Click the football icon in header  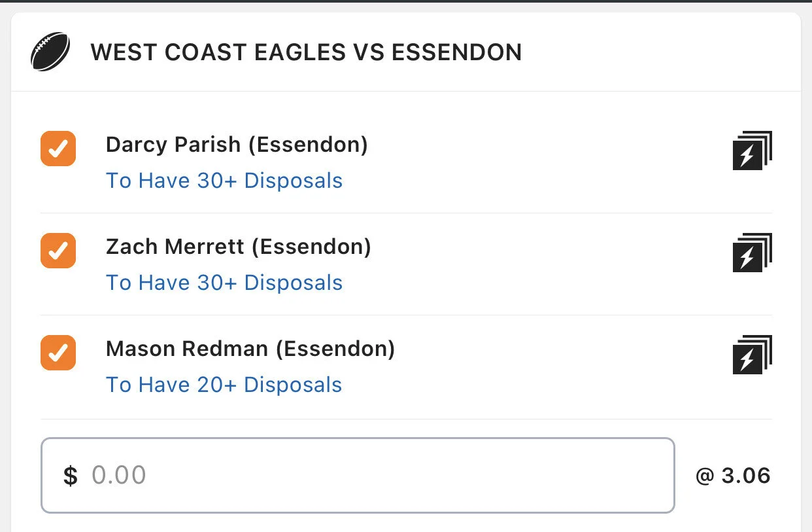point(50,52)
